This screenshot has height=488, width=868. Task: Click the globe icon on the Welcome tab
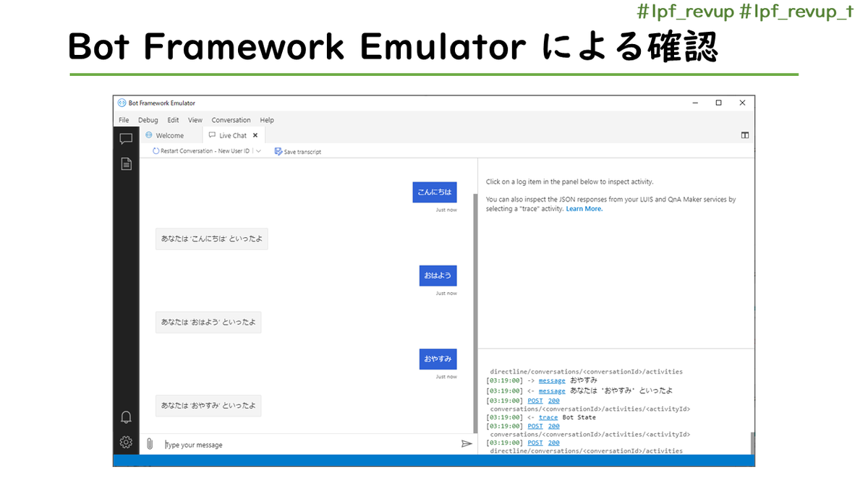(149, 135)
